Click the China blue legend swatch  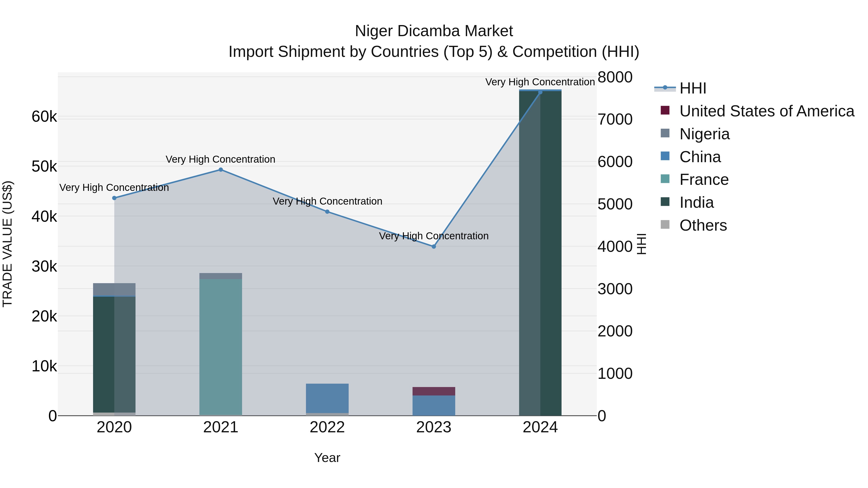coord(665,156)
